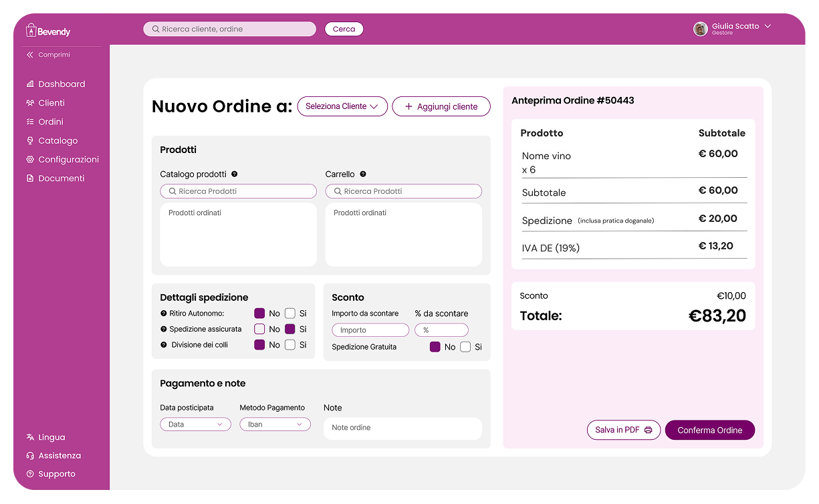This screenshot has height=504, width=819.
Task: Click the info icon before Spedizione assicurata
Action: tap(164, 330)
